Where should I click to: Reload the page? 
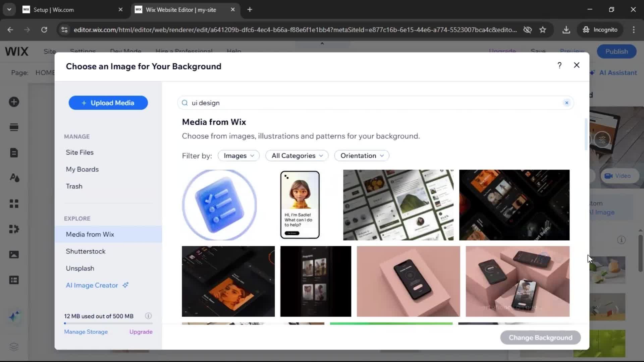(x=44, y=29)
